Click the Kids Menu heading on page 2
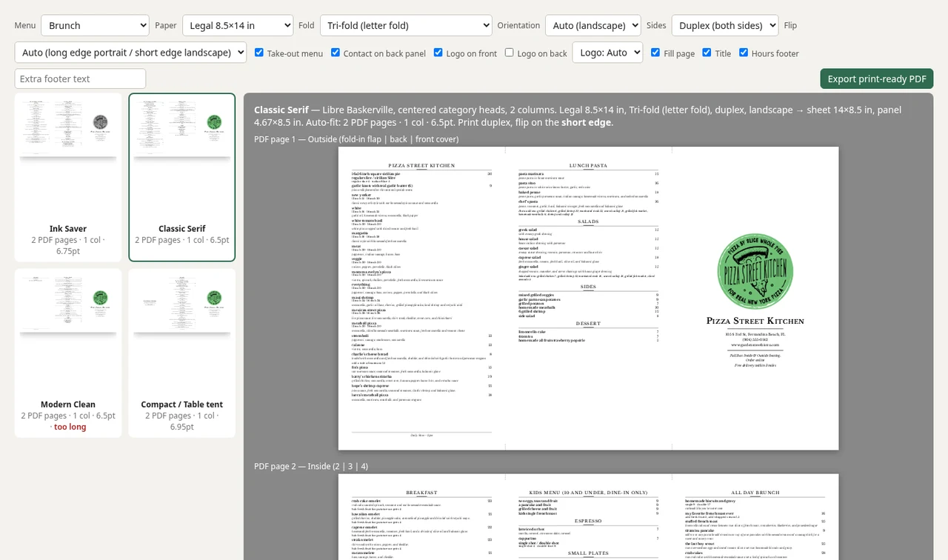The height and width of the screenshot is (560, 948). coord(588,493)
